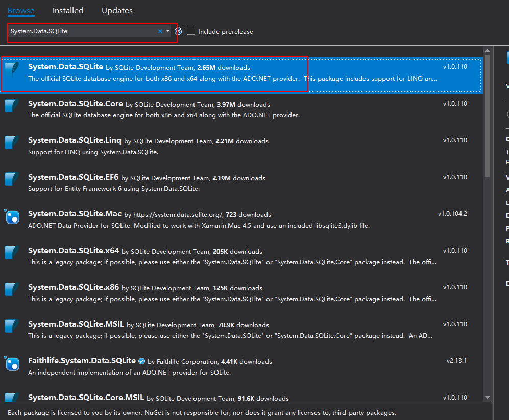Click the System.Data.SQLite search input field
Screen dimensions: 509x420
click(83, 31)
